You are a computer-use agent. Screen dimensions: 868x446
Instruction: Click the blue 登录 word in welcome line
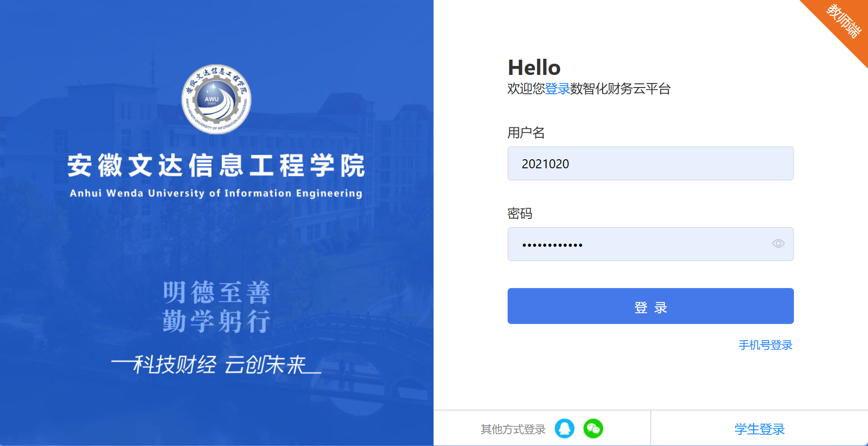point(557,89)
